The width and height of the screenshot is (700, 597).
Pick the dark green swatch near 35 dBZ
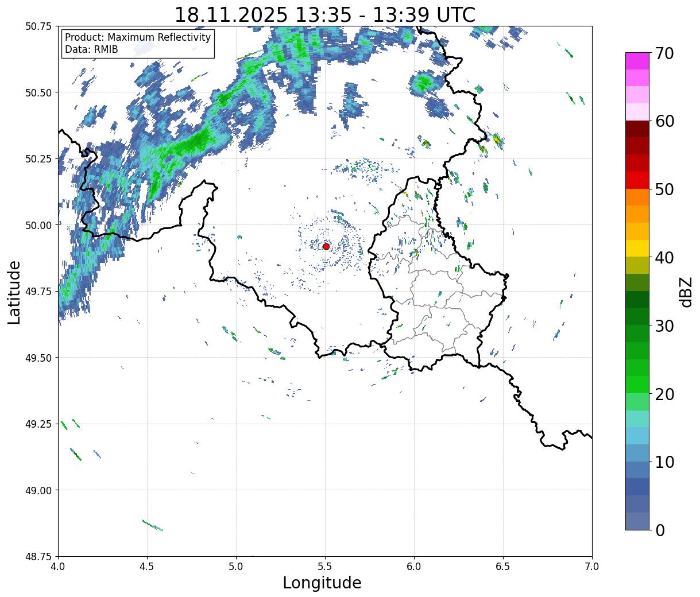[x=637, y=299]
